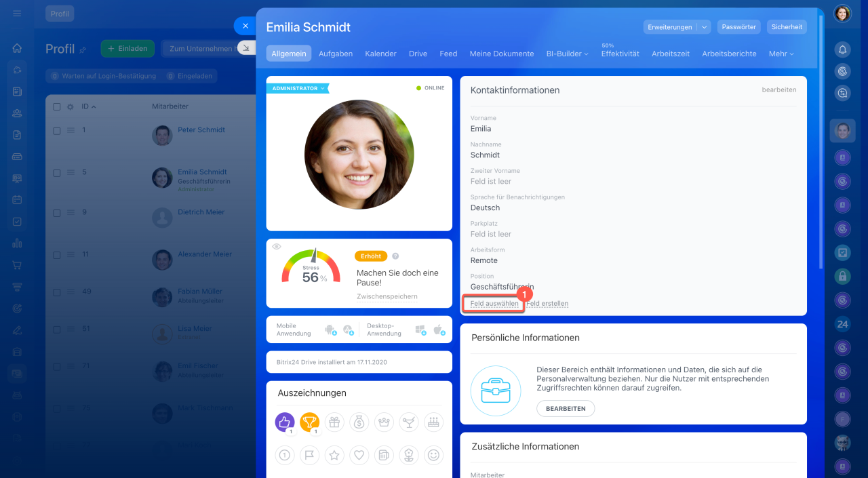Download the iOS App Store mobile app
Image resolution: width=868 pixels, height=478 pixels.
348,330
